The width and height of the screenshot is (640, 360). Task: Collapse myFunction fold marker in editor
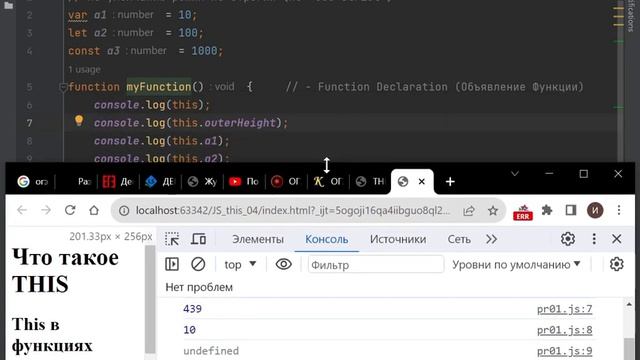63,87
